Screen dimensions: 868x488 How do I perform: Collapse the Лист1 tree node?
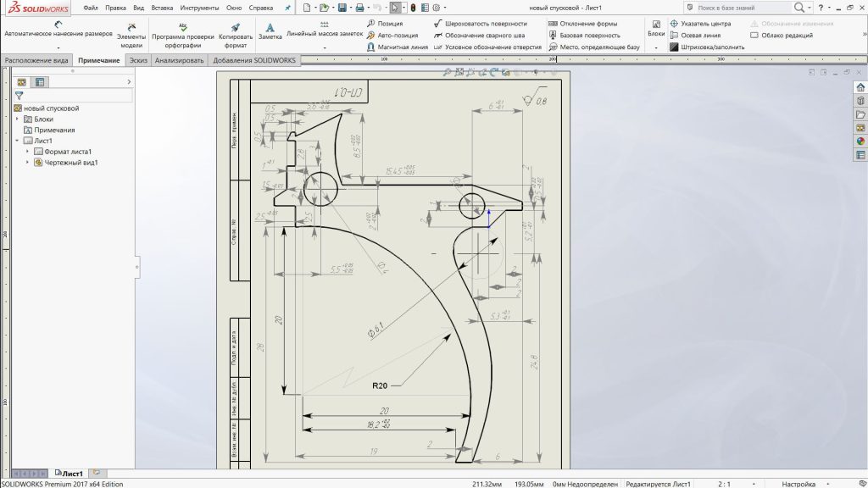17,141
